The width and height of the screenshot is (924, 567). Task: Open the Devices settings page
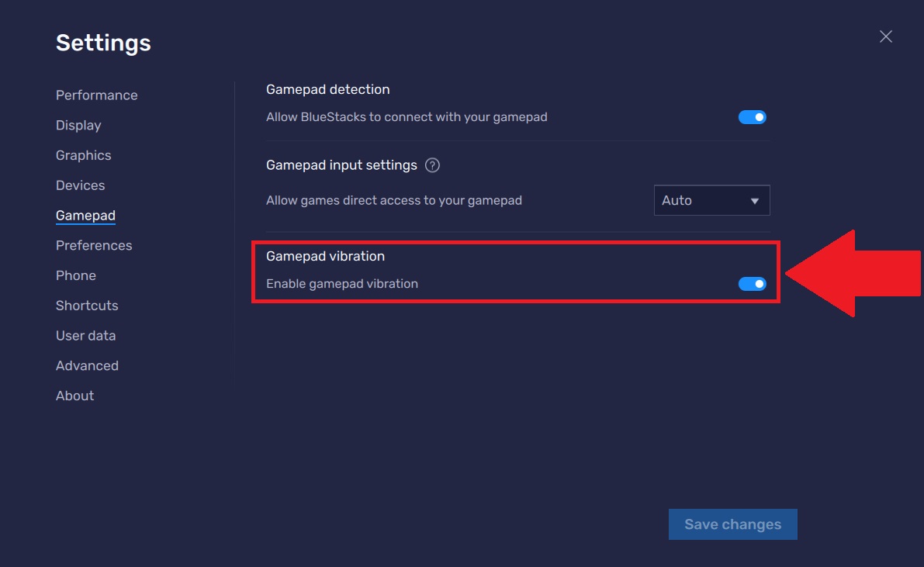pos(80,185)
